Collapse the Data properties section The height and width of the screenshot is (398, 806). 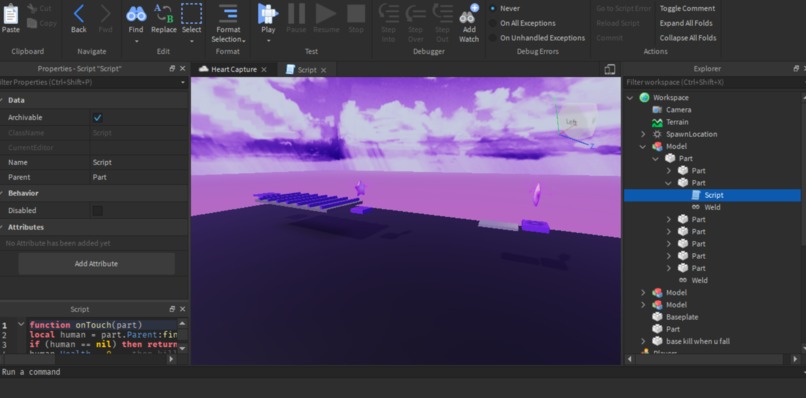(x=2, y=100)
